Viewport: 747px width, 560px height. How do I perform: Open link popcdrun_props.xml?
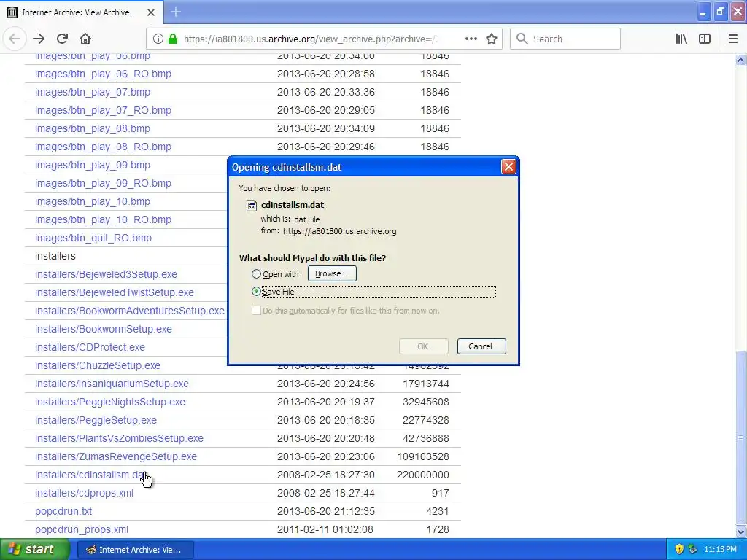point(82,529)
